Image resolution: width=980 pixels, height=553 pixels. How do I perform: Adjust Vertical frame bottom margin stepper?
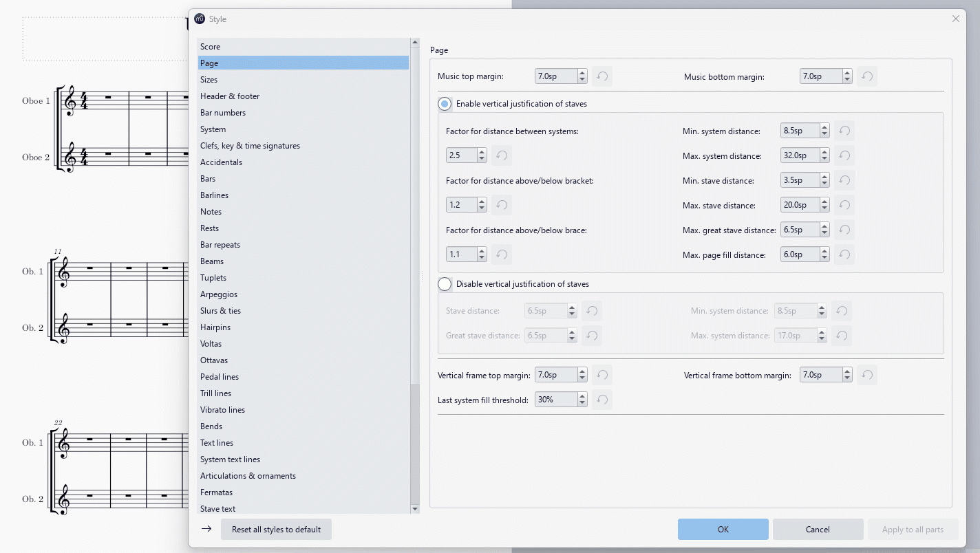point(847,375)
